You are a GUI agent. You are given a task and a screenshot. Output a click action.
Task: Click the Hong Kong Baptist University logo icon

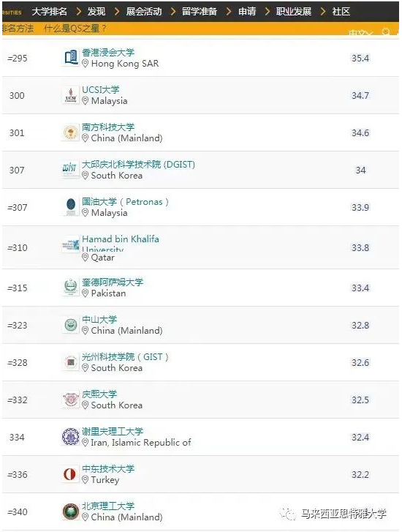point(71,58)
